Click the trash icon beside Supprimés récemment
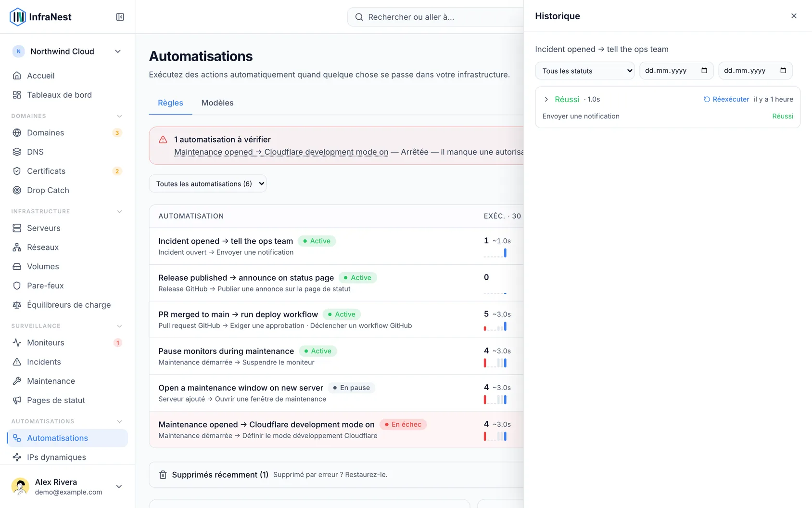The height and width of the screenshot is (508, 812). (x=163, y=475)
